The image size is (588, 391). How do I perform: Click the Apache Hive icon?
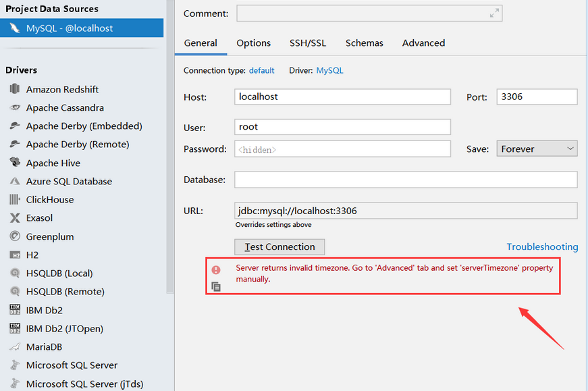coord(15,162)
